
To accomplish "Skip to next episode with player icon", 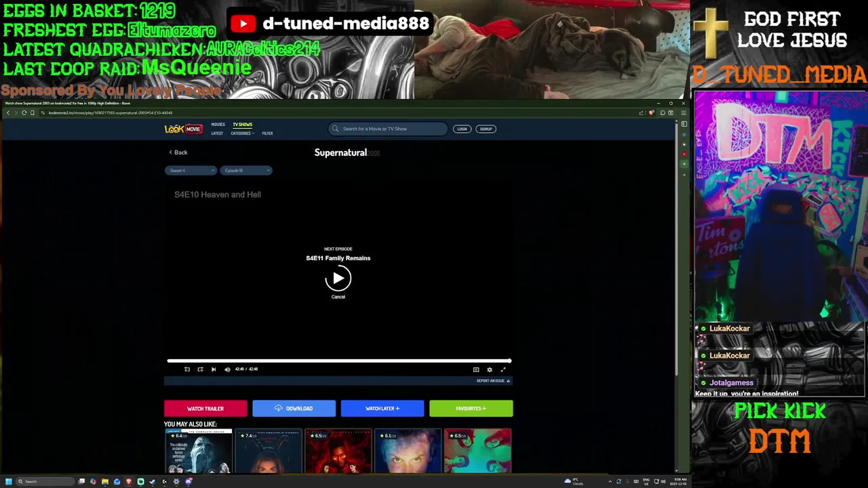I will tap(214, 369).
